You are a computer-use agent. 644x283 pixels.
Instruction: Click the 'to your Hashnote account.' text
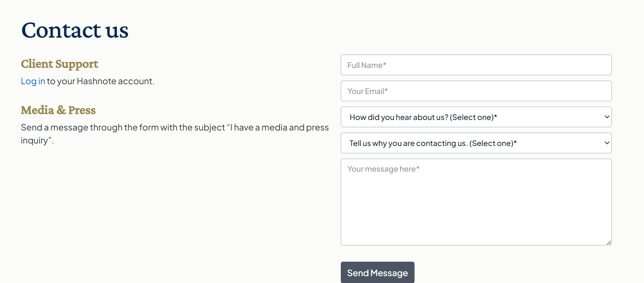100,81
